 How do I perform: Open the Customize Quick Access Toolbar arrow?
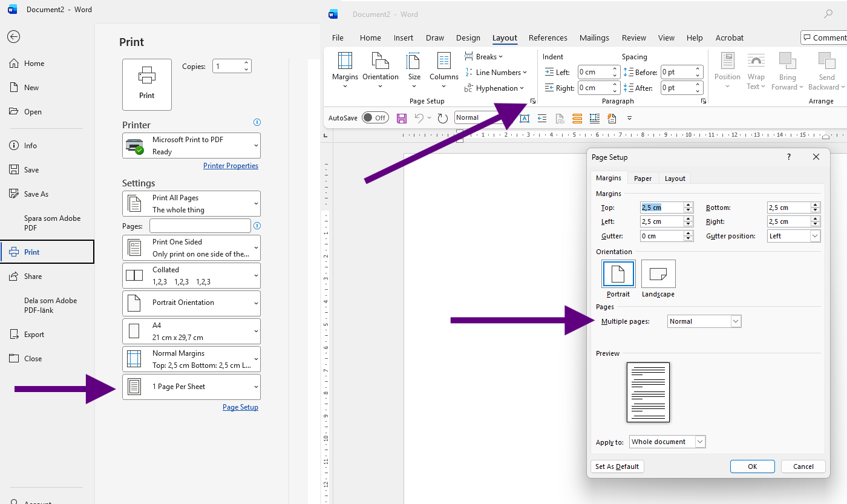click(629, 118)
